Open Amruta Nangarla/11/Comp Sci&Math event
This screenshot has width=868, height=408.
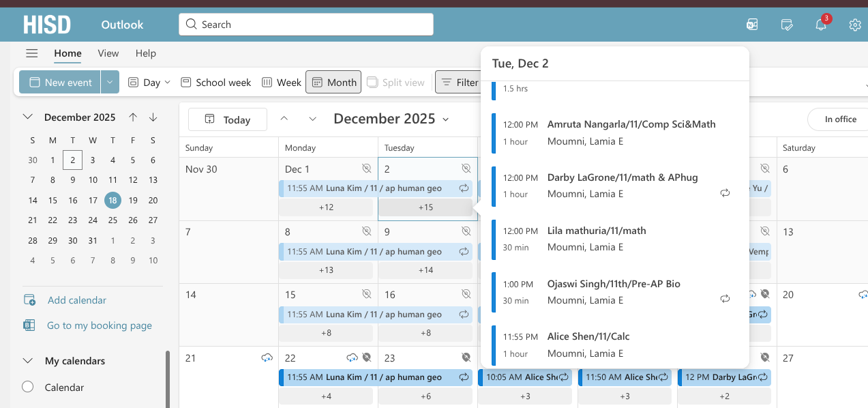pos(614,133)
